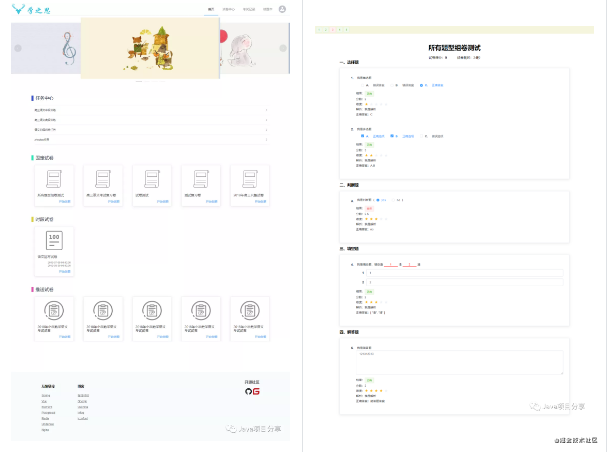607x452 pixels.
Task: Click blue start link on the 100-score card
Action: [65, 271]
